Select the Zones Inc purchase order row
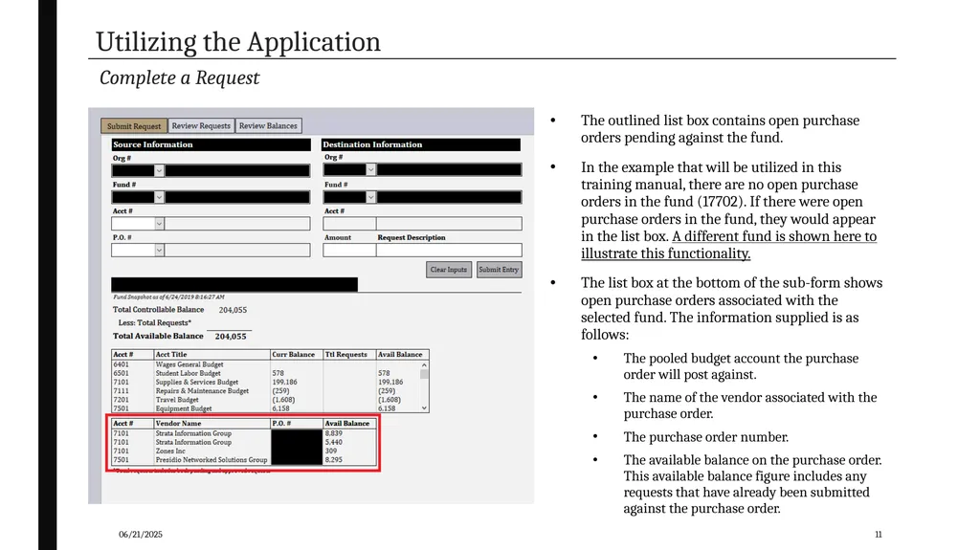The height and width of the screenshot is (550, 980). [x=244, y=451]
